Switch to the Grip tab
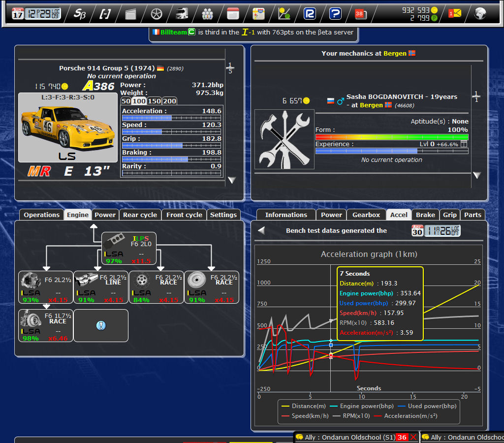504x443 pixels. tap(450, 215)
